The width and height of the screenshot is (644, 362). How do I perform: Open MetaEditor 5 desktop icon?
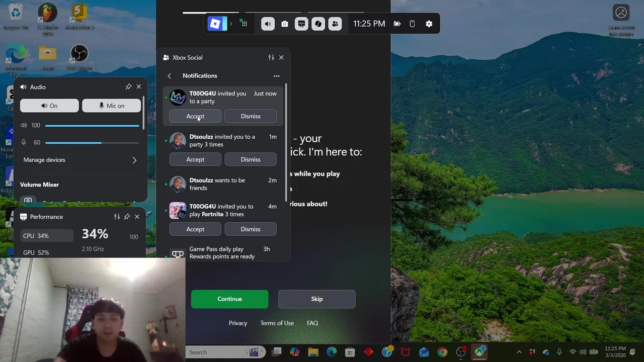coord(79,17)
